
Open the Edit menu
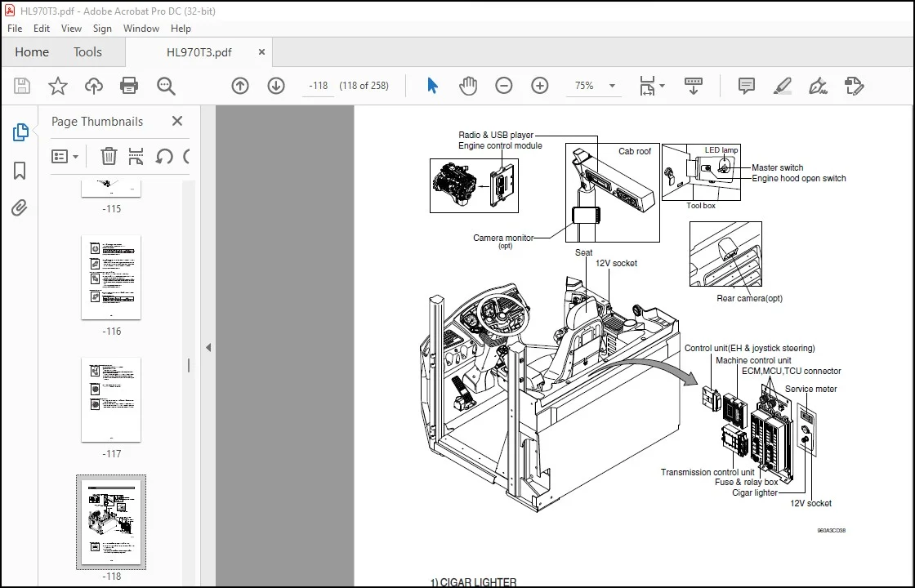pyautogui.click(x=42, y=28)
